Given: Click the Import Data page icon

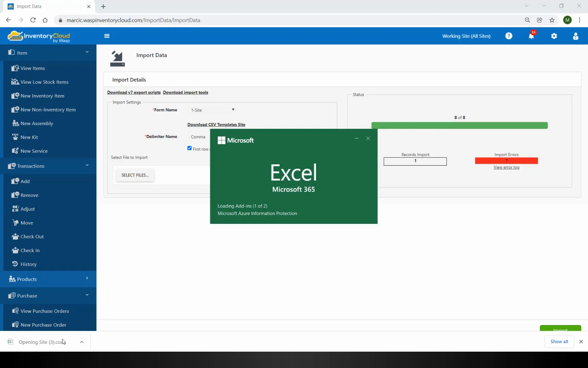Looking at the screenshot, I should 117,59.
